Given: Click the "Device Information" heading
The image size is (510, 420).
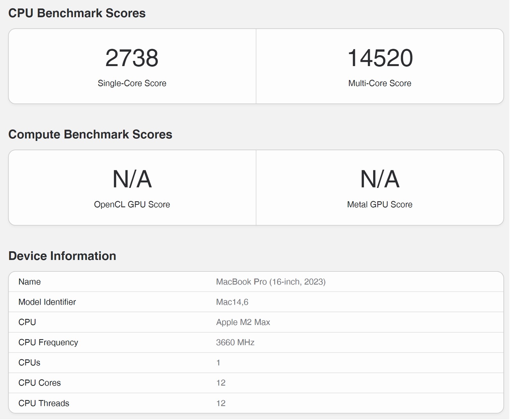Looking at the screenshot, I should pyautogui.click(x=62, y=256).
